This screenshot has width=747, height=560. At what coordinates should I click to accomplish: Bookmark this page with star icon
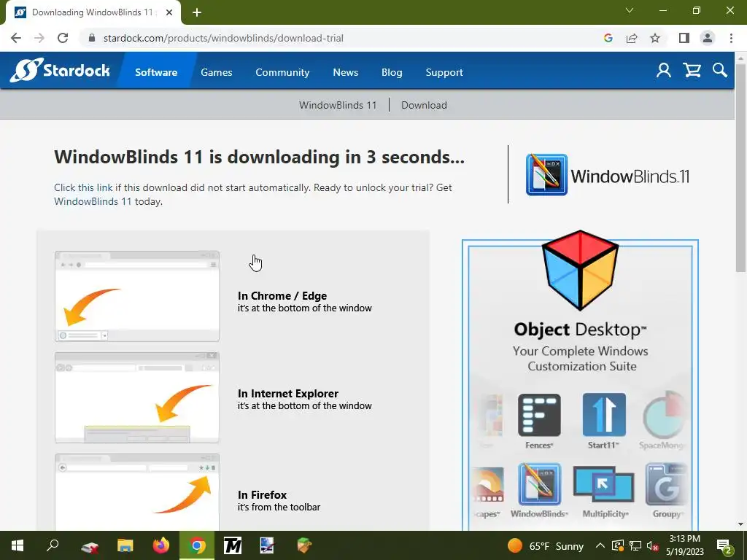[x=655, y=38]
